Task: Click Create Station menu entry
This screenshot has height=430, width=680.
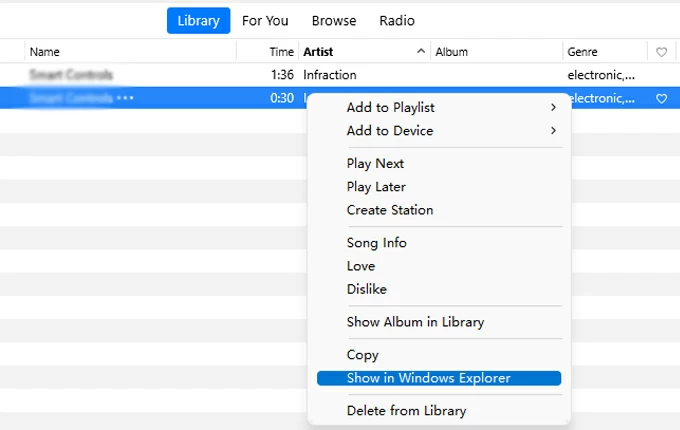Action: tap(390, 210)
